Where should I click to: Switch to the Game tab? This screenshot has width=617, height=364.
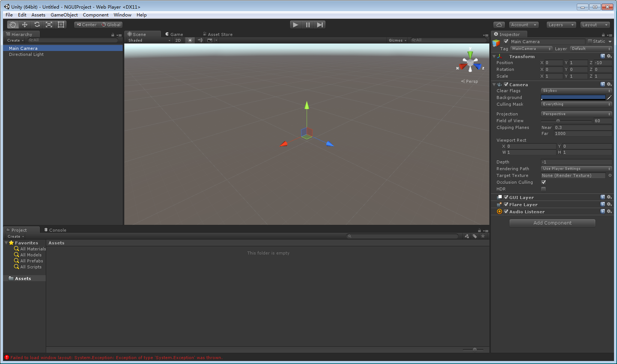(x=175, y=34)
